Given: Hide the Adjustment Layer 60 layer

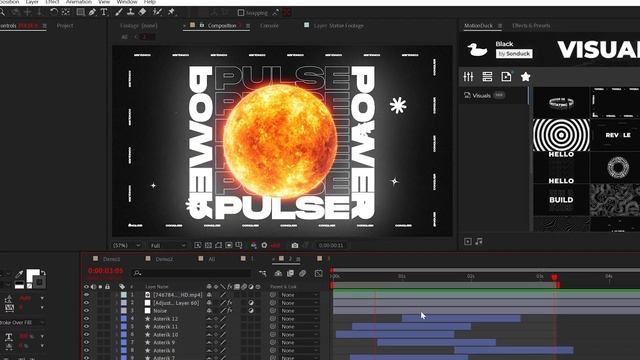Looking at the screenshot, I should coord(86,303).
